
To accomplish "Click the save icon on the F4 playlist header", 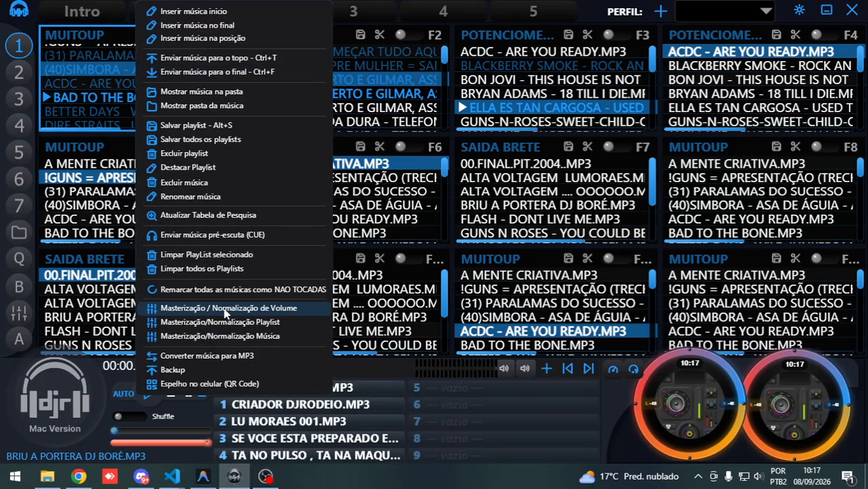I will 776,35.
